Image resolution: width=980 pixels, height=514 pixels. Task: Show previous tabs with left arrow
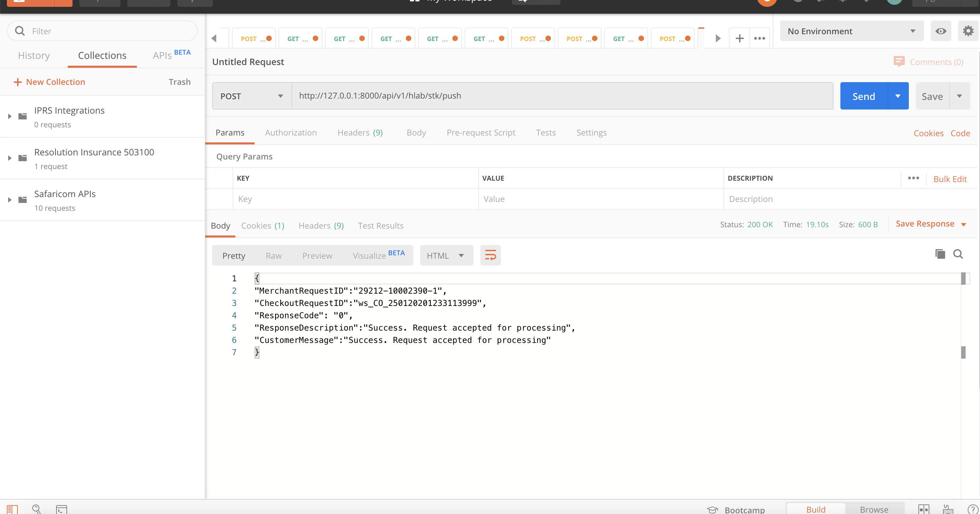(x=214, y=38)
